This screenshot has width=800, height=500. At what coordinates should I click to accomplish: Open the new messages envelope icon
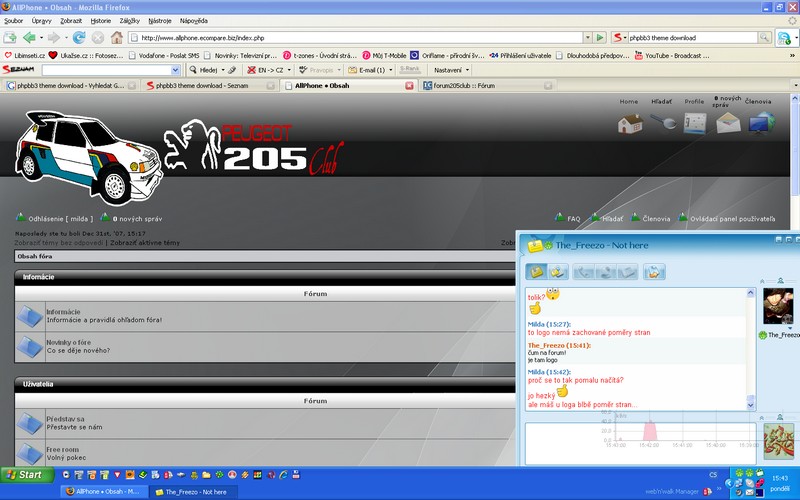click(x=727, y=123)
